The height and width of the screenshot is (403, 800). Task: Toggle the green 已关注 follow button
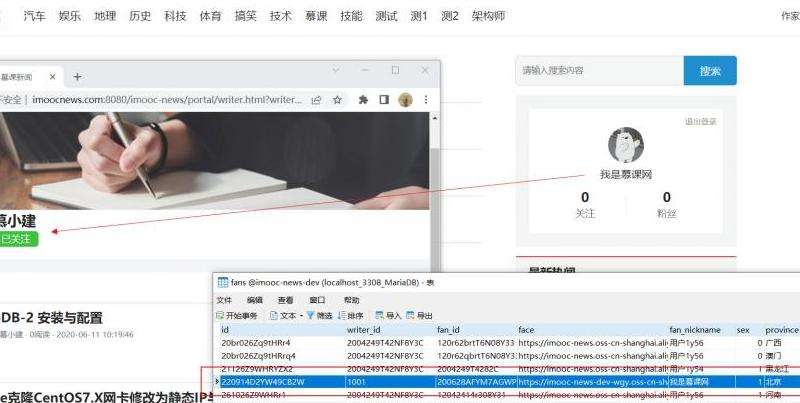click(x=18, y=239)
